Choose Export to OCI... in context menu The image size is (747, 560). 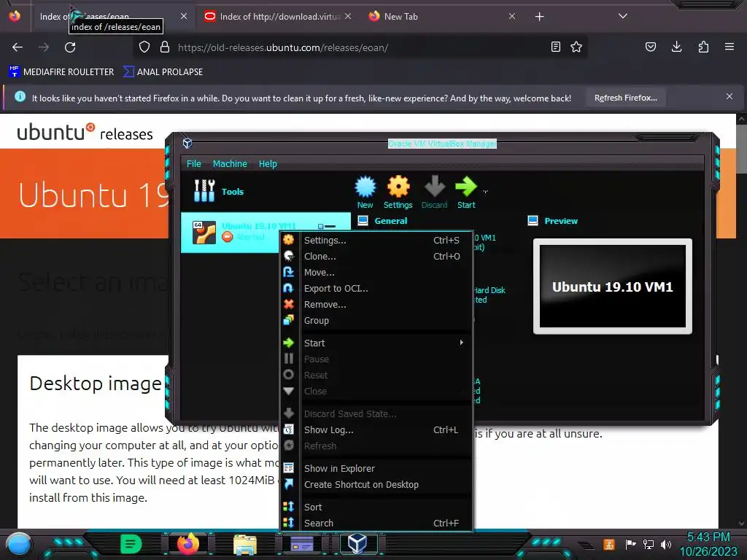click(x=376, y=289)
